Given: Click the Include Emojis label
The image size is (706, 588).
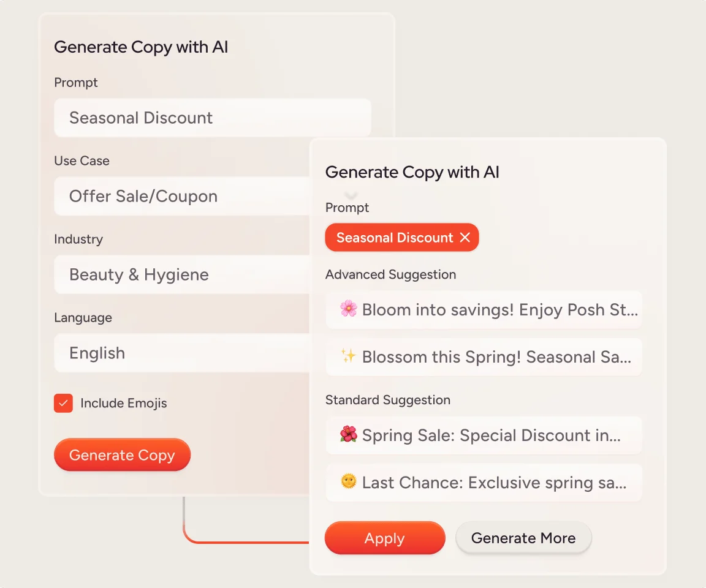Looking at the screenshot, I should pyautogui.click(x=123, y=403).
